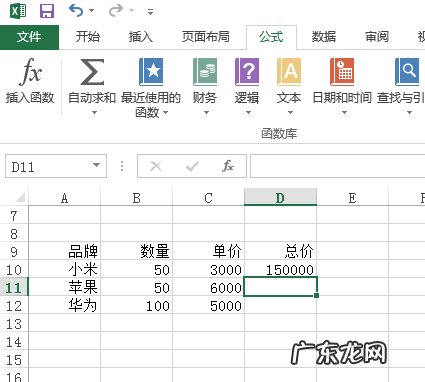The height and width of the screenshot is (382, 425).
Task: Select column A header
Action: tap(65, 198)
